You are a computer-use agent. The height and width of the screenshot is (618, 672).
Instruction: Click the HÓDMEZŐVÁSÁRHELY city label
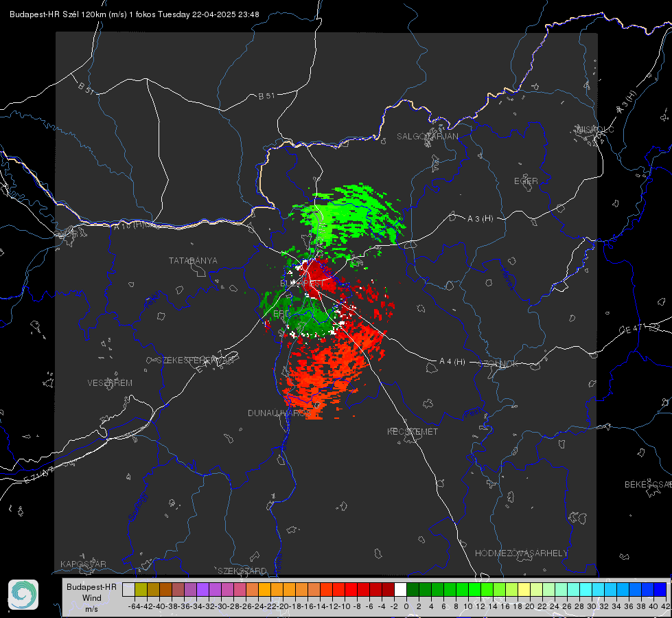pos(521,553)
